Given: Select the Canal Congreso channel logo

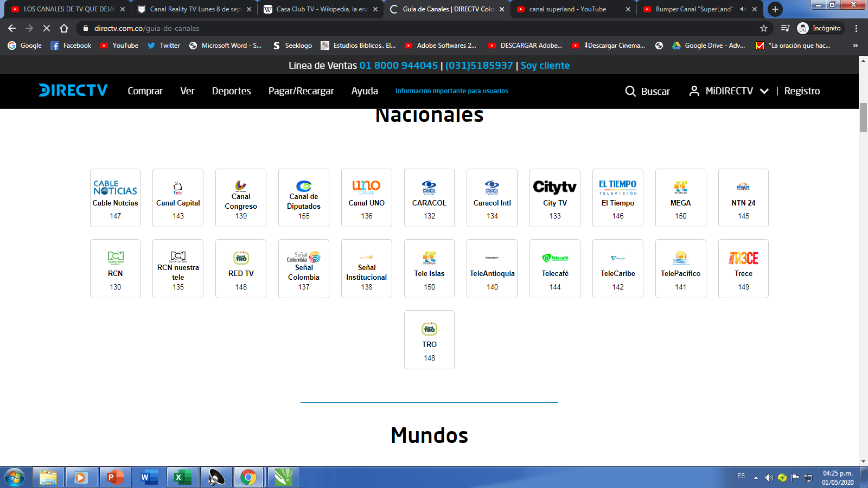Looking at the screenshot, I should click(x=241, y=185).
